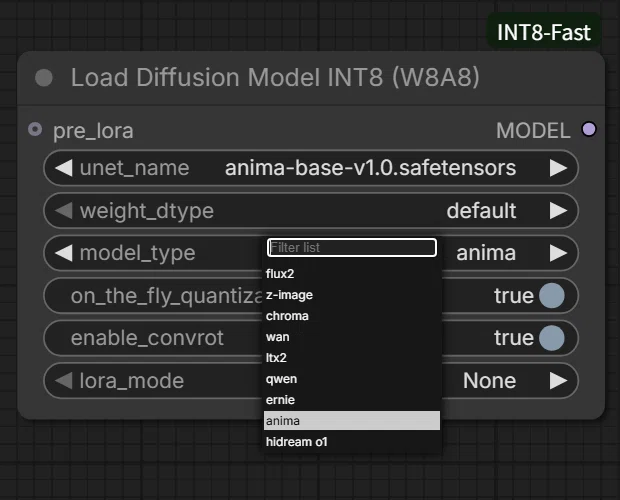
Task: Click the node collapse dot beside the title
Action: (x=43, y=77)
